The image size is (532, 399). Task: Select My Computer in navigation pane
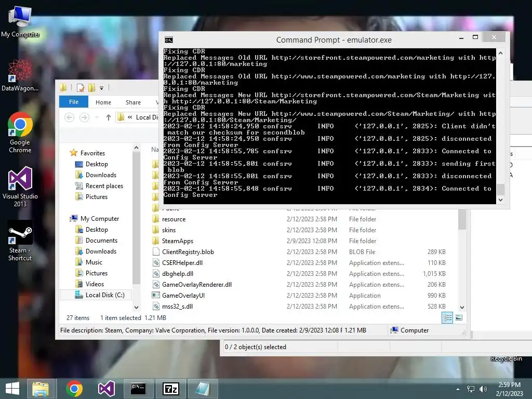tap(100, 219)
